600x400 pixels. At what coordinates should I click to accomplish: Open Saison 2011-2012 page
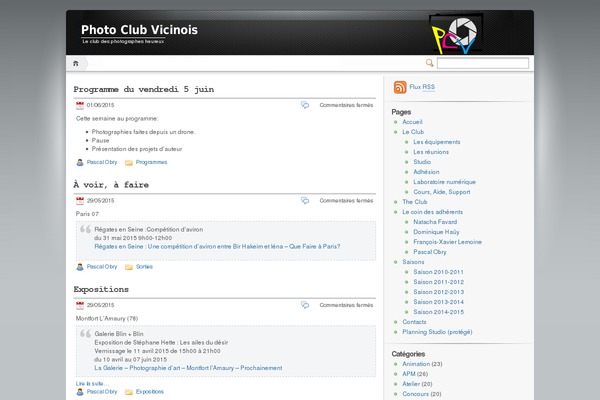pos(439,282)
